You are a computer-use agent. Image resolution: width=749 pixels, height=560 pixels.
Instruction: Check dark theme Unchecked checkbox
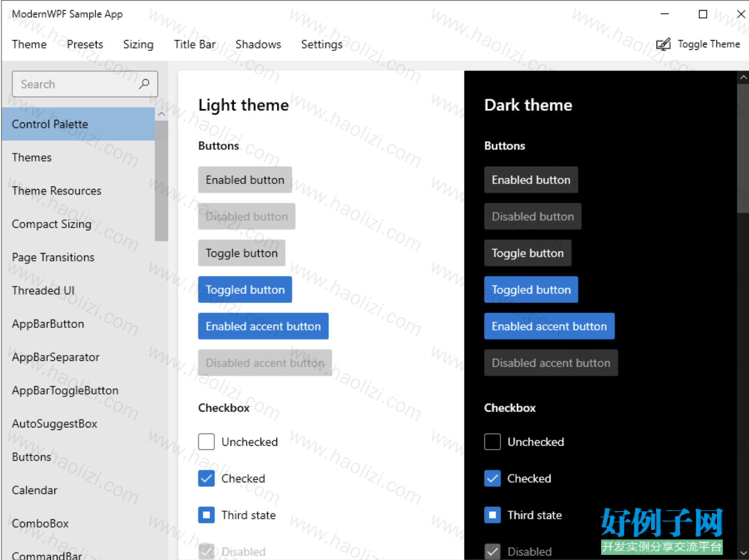coord(492,442)
